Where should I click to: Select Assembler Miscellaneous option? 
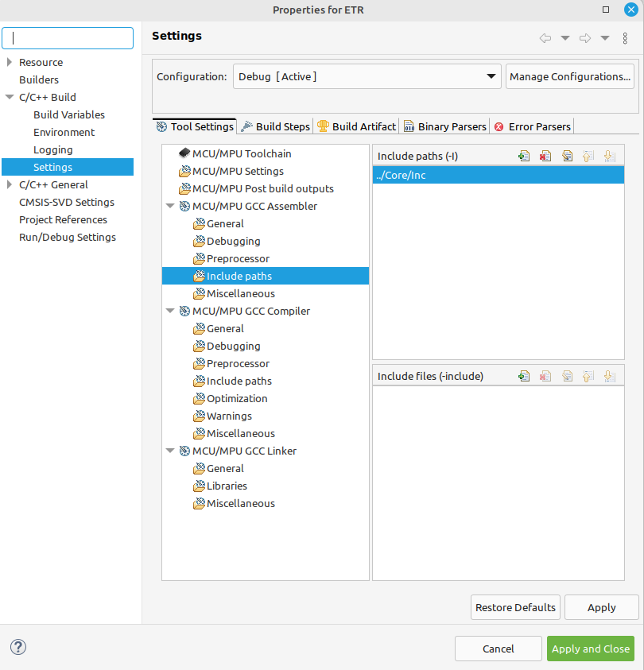pyautogui.click(x=241, y=293)
